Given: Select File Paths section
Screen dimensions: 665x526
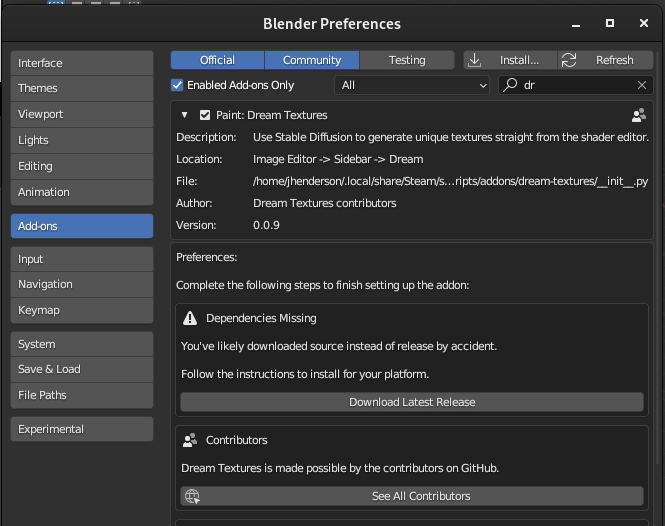Looking at the screenshot, I should pyautogui.click(x=82, y=395).
